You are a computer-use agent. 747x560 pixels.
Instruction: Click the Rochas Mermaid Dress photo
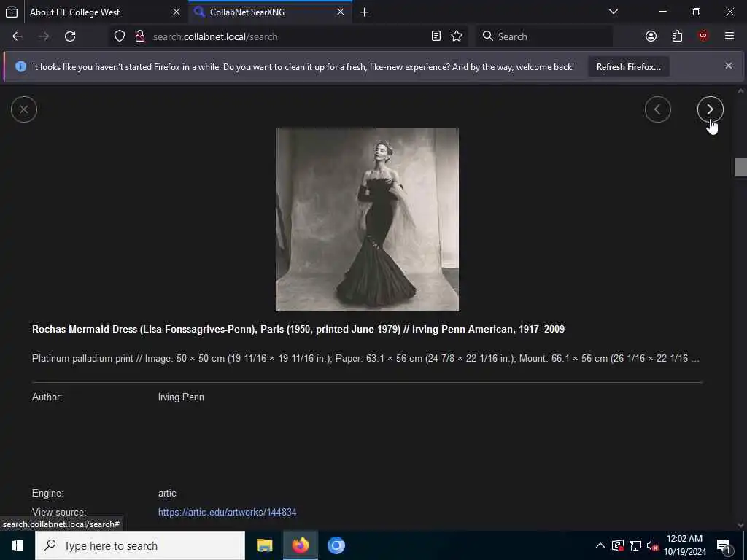coord(367,219)
